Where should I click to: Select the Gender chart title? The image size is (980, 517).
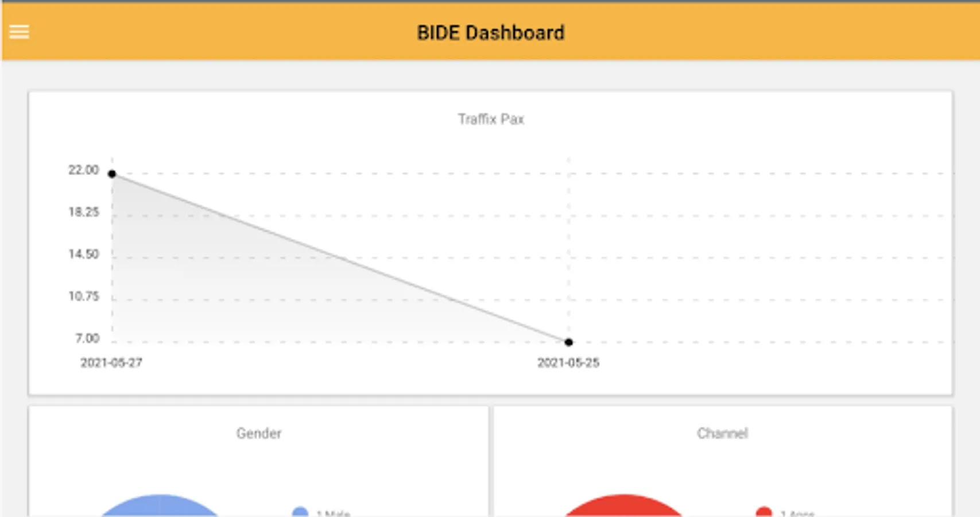pos(259,433)
